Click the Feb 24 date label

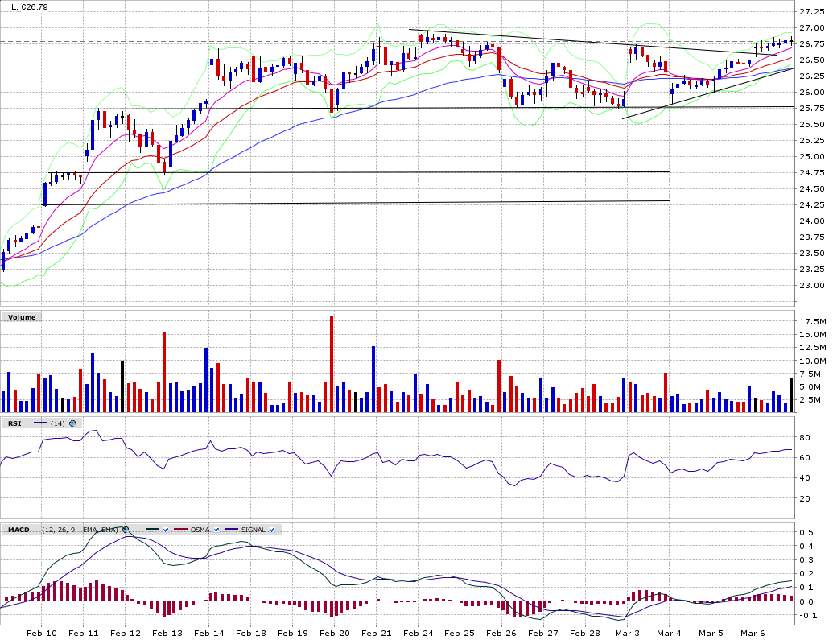pos(418,633)
